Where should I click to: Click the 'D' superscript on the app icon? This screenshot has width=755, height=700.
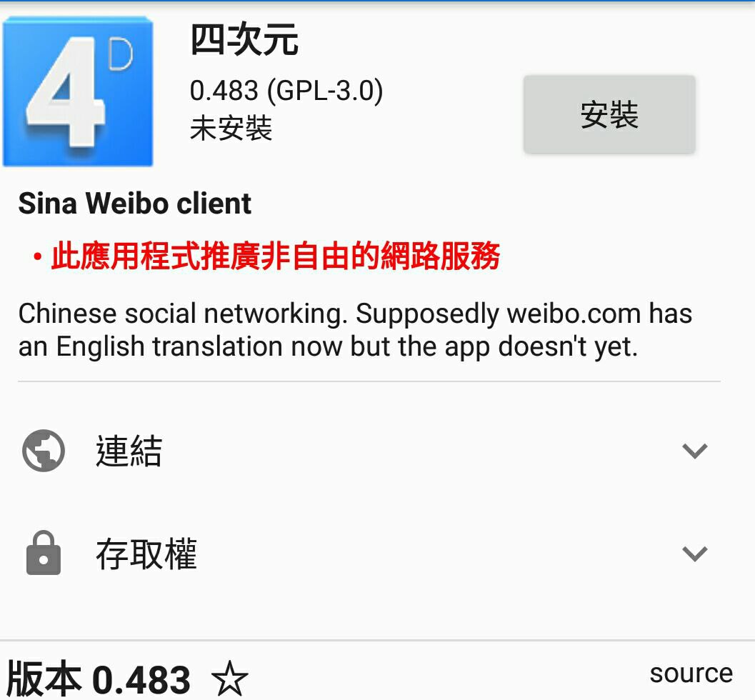click(121, 54)
